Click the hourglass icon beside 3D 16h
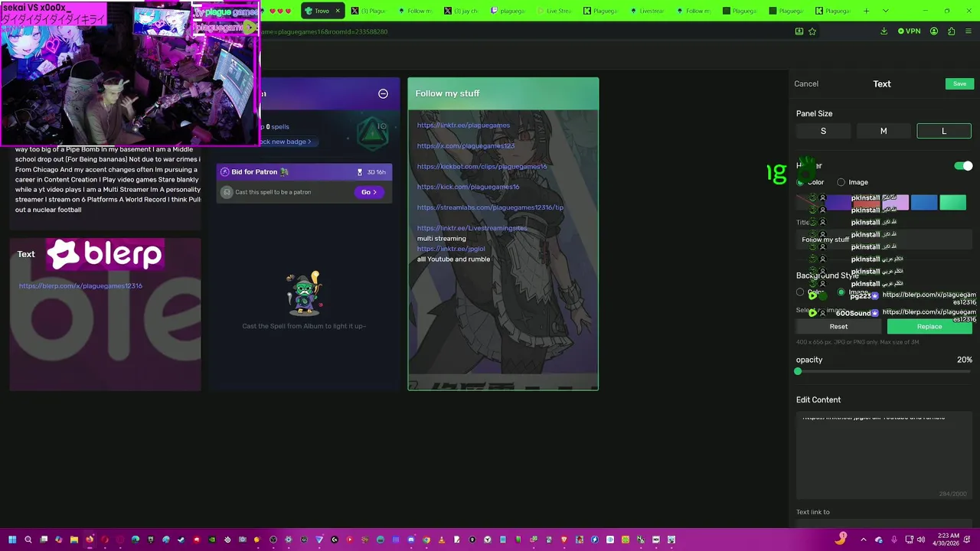The width and height of the screenshot is (980, 551). 360,172
